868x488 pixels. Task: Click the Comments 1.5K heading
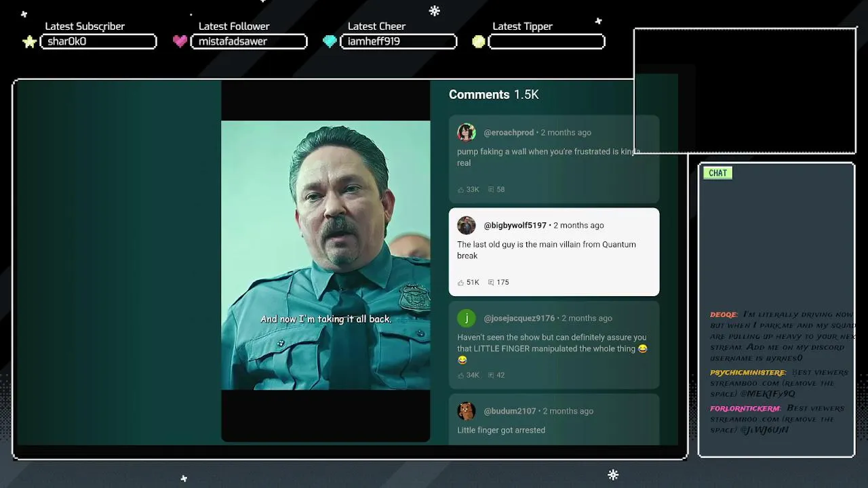(x=494, y=95)
